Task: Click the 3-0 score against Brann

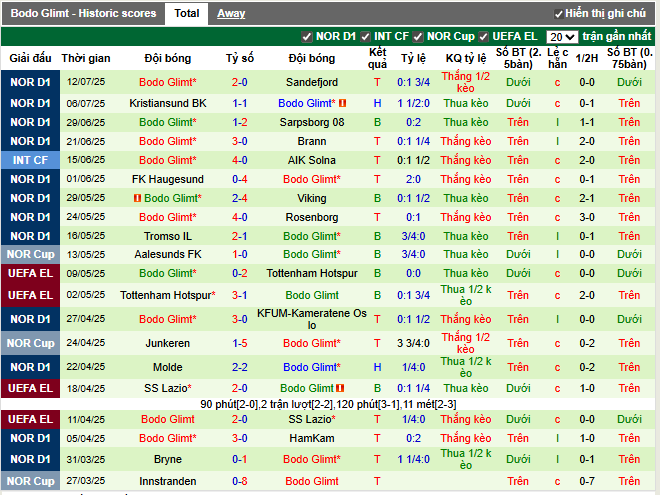Action: pyautogui.click(x=240, y=141)
